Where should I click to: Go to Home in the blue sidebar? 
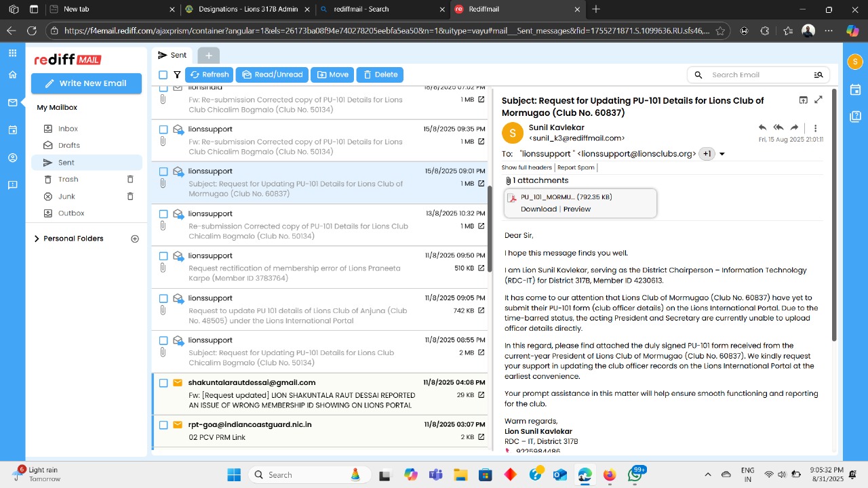pyautogui.click(x=12, y=75)
